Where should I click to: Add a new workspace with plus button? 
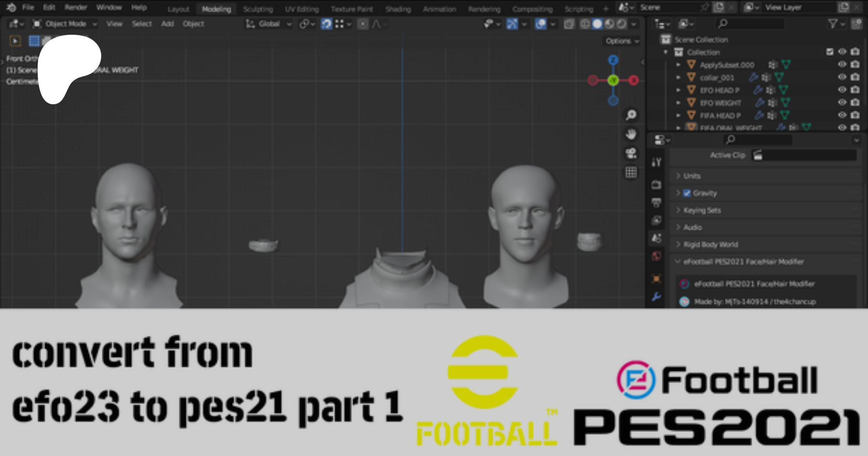pos(606,9)
